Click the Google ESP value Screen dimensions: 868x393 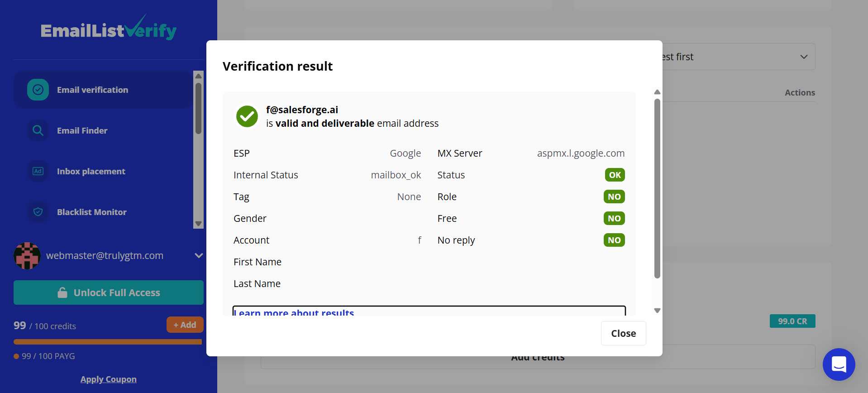(405, 153)
